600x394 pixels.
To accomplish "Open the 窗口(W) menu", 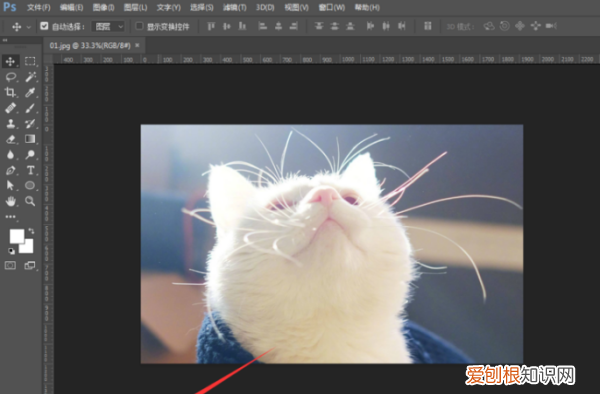I will pos(331,7).
